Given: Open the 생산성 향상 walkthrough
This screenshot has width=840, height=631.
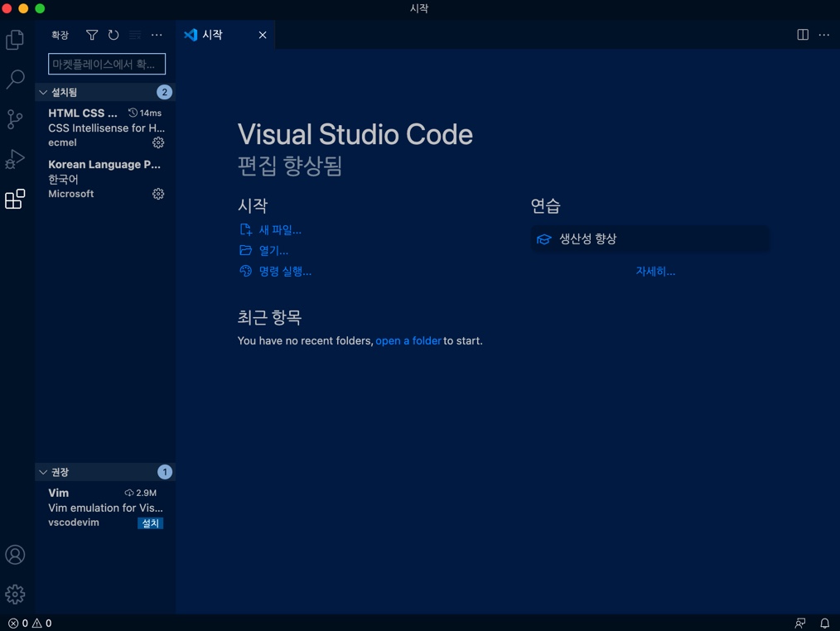Looking at the screenshot, I should [649, 238].
